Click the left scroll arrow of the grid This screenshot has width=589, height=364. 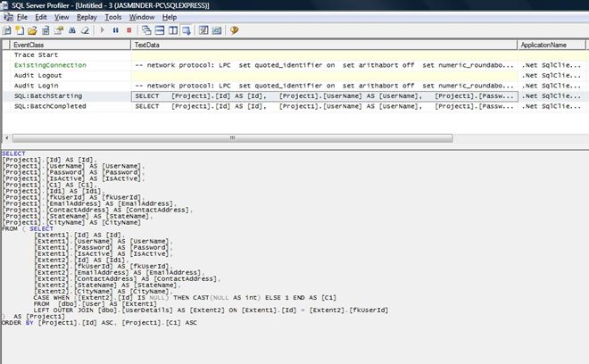coord(7,138)
